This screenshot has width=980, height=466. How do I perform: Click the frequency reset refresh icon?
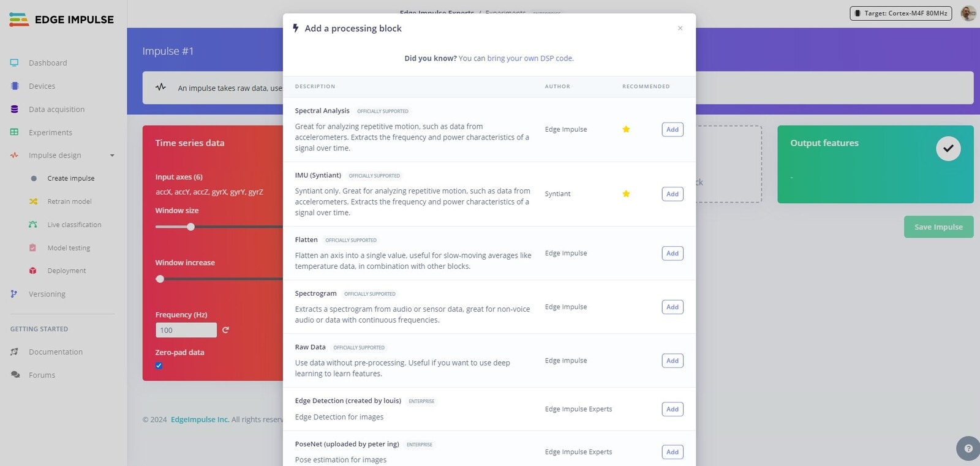(225, 330)
